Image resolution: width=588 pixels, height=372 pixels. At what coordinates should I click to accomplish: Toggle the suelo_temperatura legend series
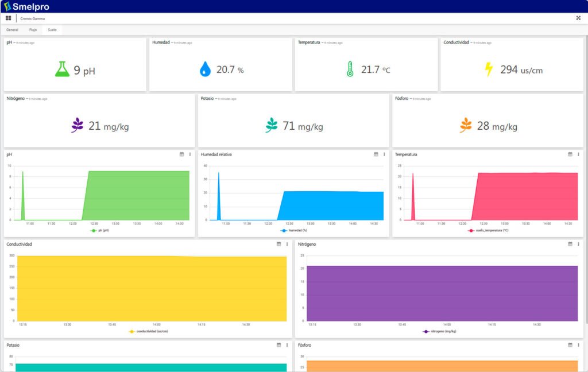point(488,231)
